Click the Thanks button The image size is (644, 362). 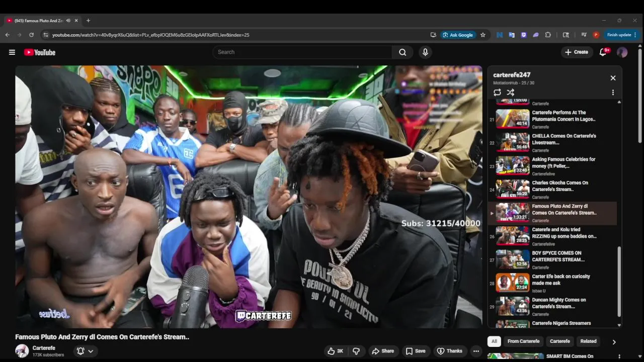[449, 351]
